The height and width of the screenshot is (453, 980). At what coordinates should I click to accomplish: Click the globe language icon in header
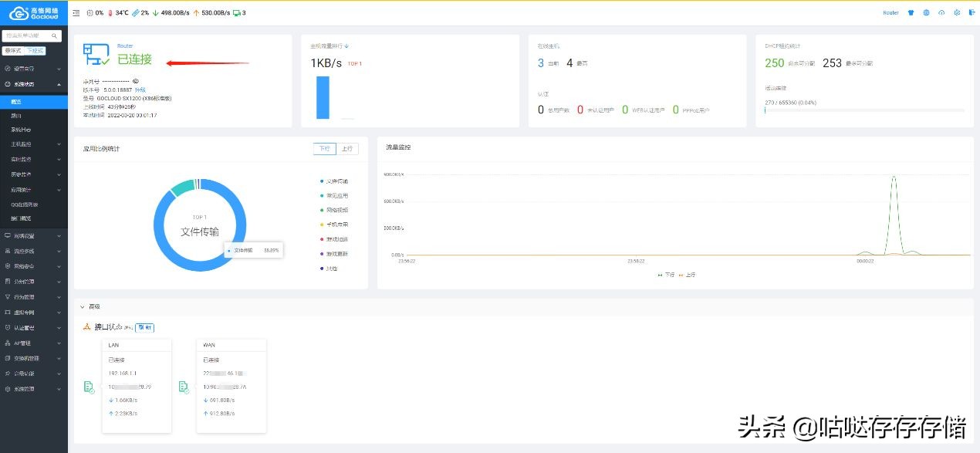click(x=926, y=13)
